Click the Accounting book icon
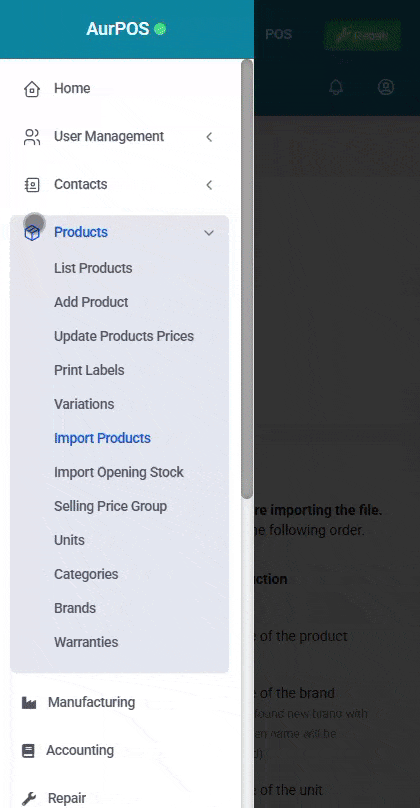 click(28, 750)
